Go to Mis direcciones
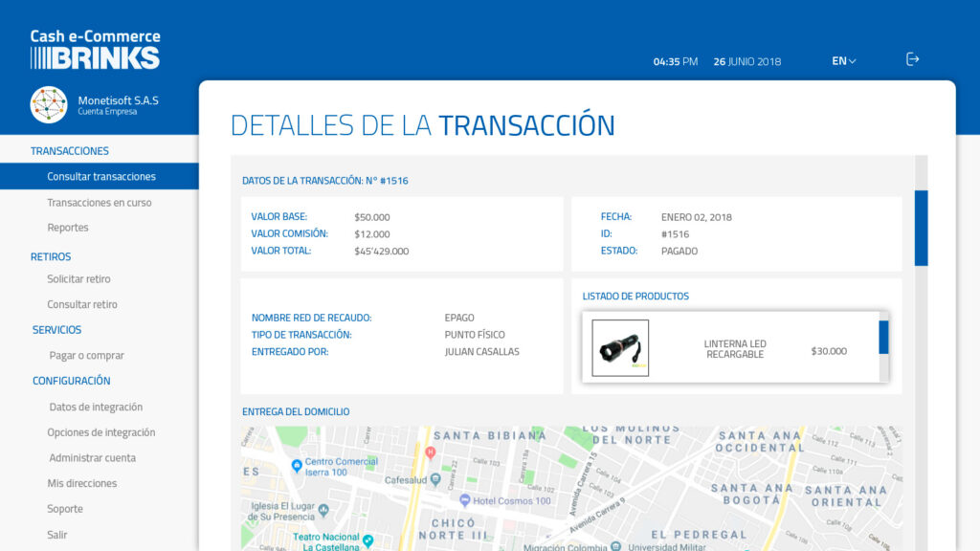 tap(81, 483)
